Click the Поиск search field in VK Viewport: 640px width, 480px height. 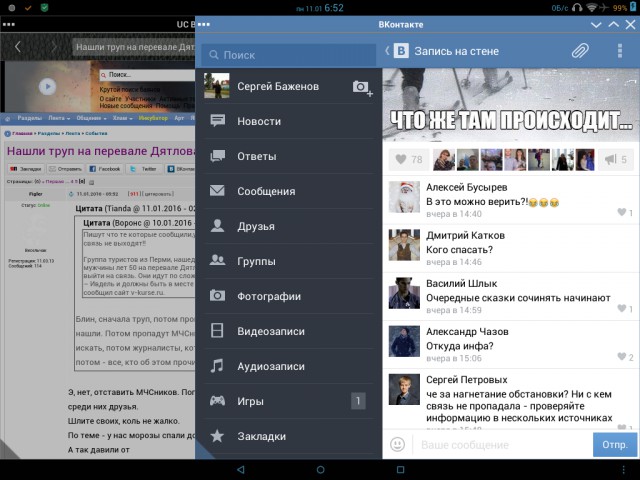pyautogui.click(x=289, y=55)
